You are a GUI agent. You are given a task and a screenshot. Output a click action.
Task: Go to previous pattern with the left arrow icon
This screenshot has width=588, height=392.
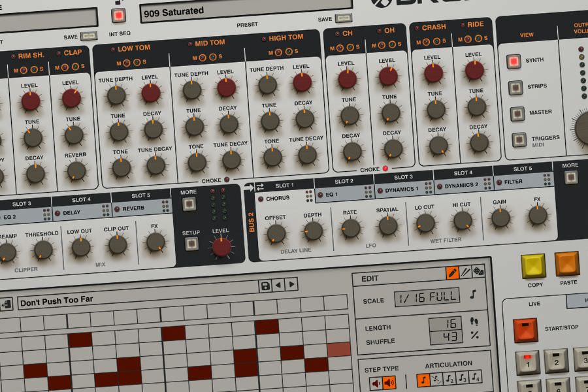[278, 284]
